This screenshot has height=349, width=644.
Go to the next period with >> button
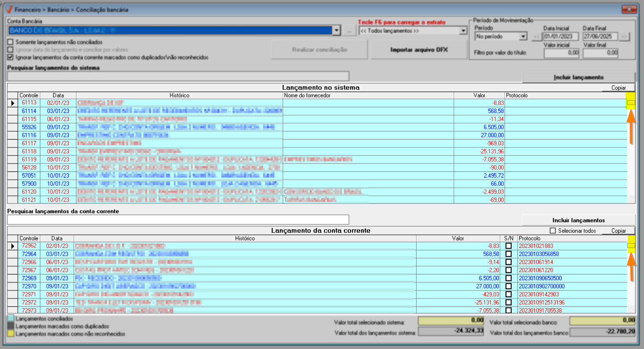coord(624,36)
